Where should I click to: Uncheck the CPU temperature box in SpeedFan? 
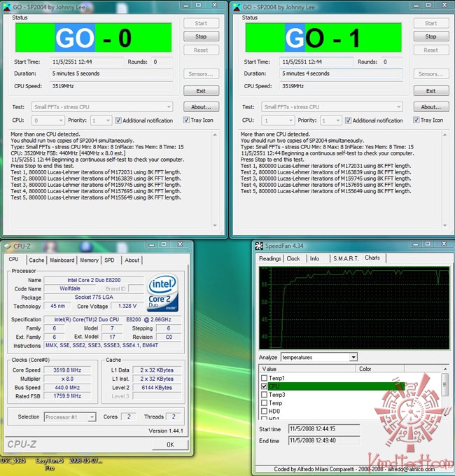click(264, 386)
